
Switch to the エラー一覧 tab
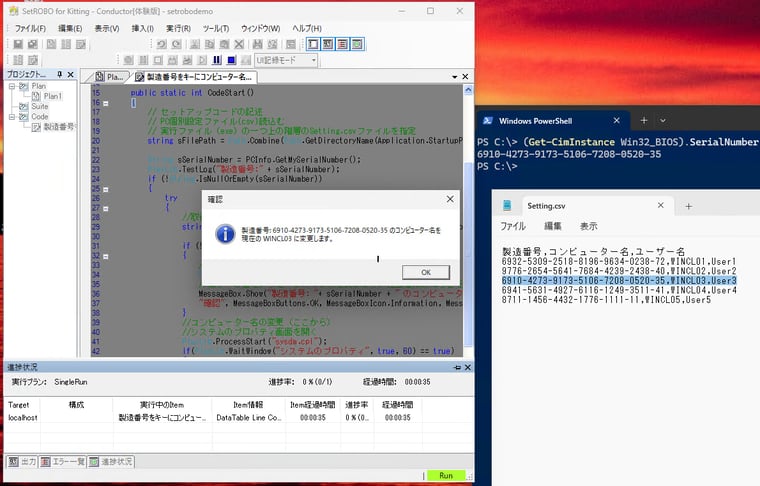click(63, 461)
